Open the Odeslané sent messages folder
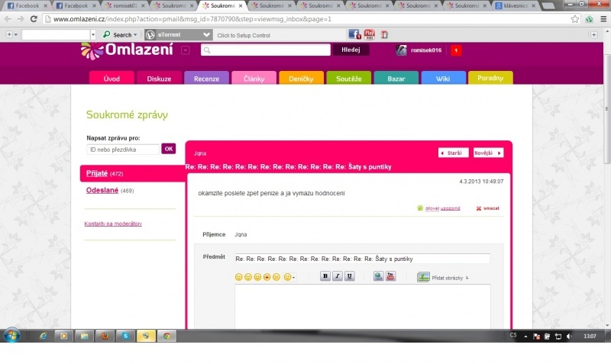This screenshot has width=611, height=364. 102,190
